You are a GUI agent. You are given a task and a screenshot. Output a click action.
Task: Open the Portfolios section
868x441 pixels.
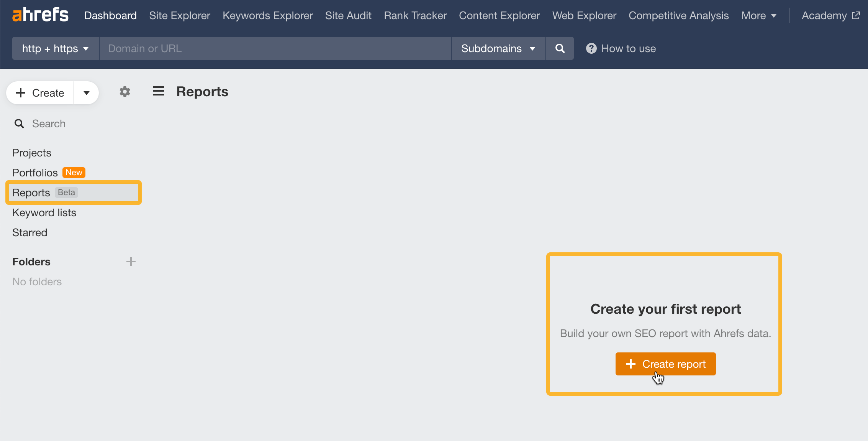coord(35,173)
